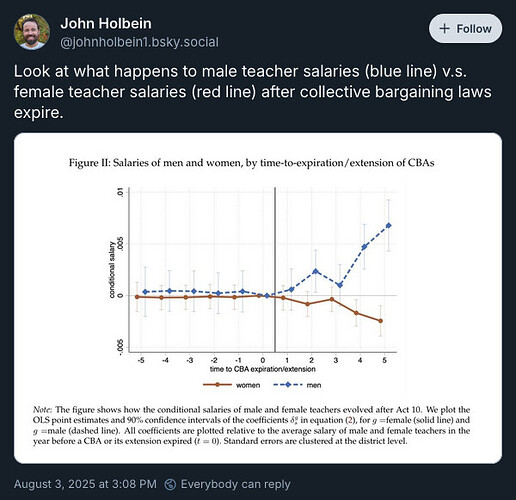Click the men data point at year 2
Viewport: 516px width, 500px height.
[315, 271]
